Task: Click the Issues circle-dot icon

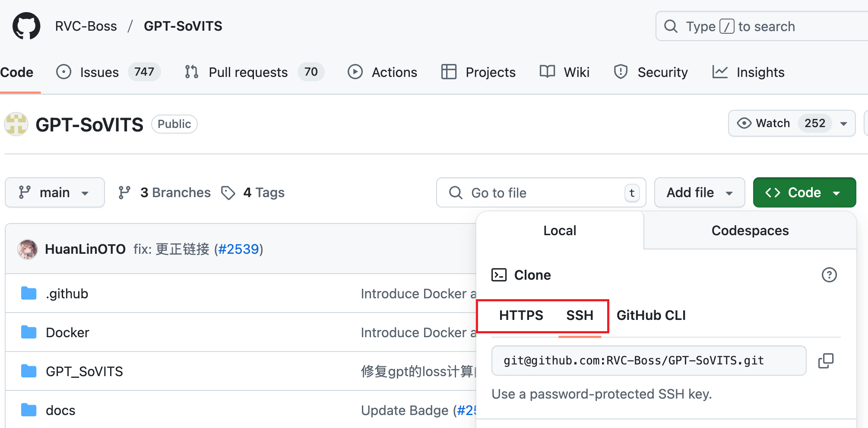Action: [63, 72]
